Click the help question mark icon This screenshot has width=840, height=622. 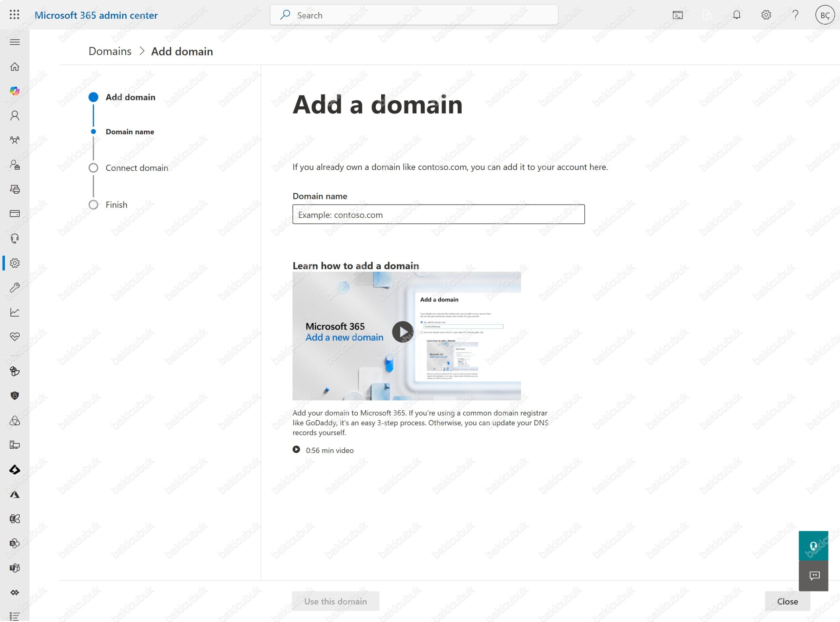[x=795, y=15]
